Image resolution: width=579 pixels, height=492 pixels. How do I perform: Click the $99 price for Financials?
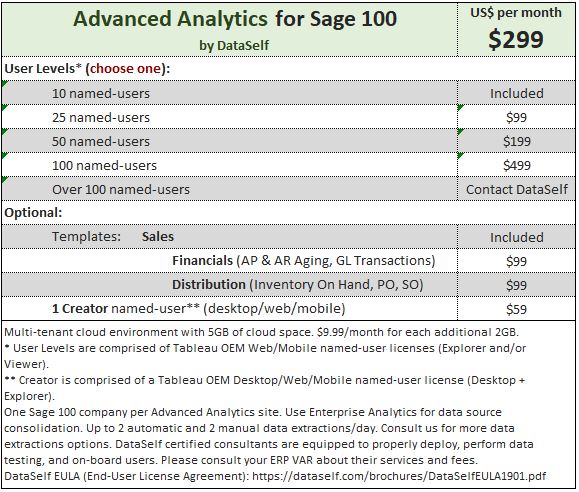(x=516, y=262)
